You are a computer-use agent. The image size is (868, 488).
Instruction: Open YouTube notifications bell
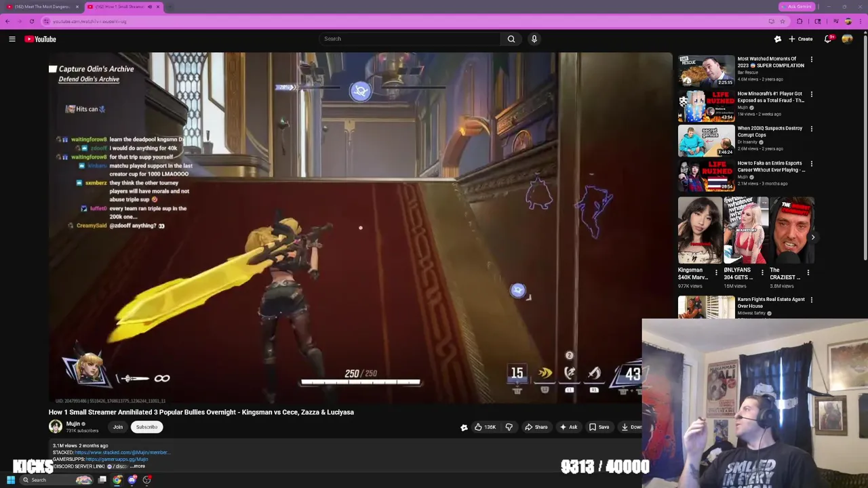pos(827,39)
